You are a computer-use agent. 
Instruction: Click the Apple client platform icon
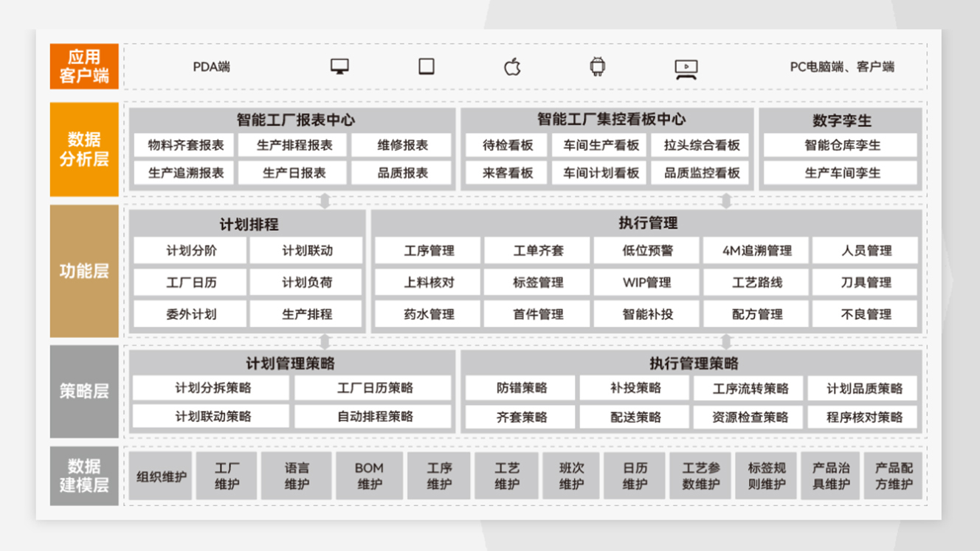pos(512,66)
